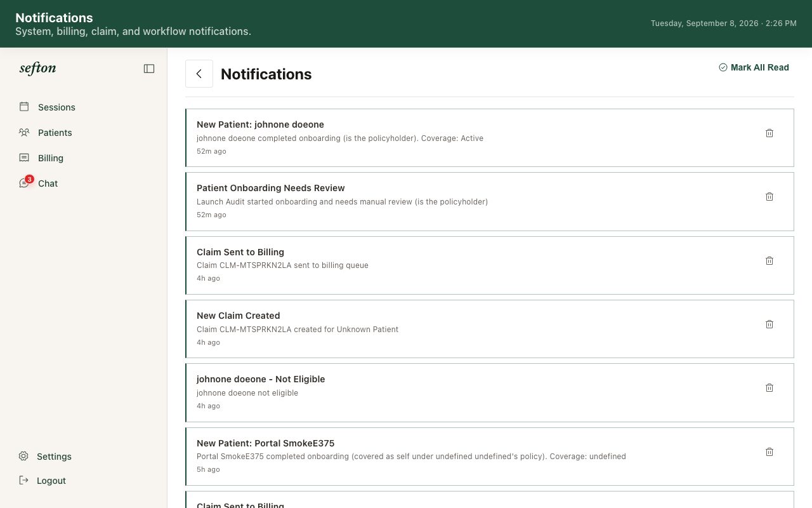Open 'New Patient: Portal SmokeE375' notification

(489, 457)
